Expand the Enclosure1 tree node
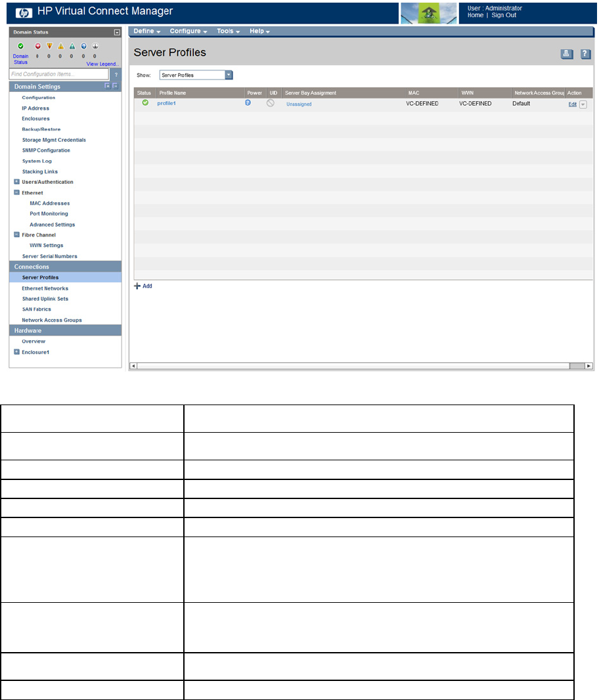 [x=16, y=352]
